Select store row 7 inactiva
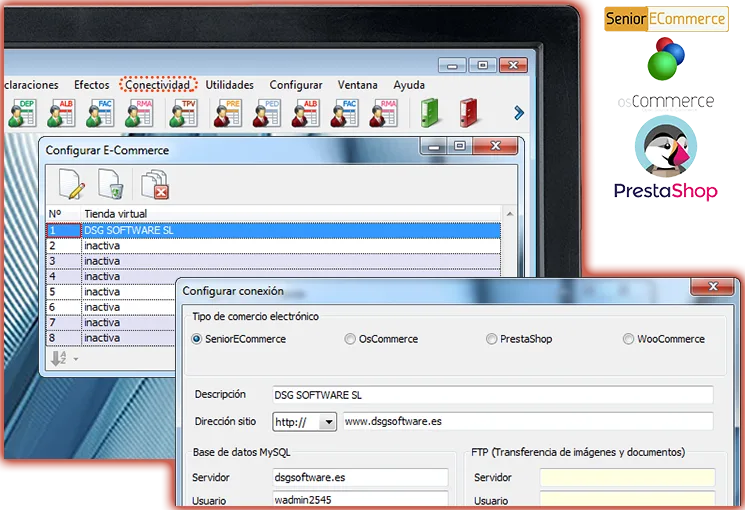Viewport: 745px width, 510px height. pyautogui.click(x=111, y=322)
